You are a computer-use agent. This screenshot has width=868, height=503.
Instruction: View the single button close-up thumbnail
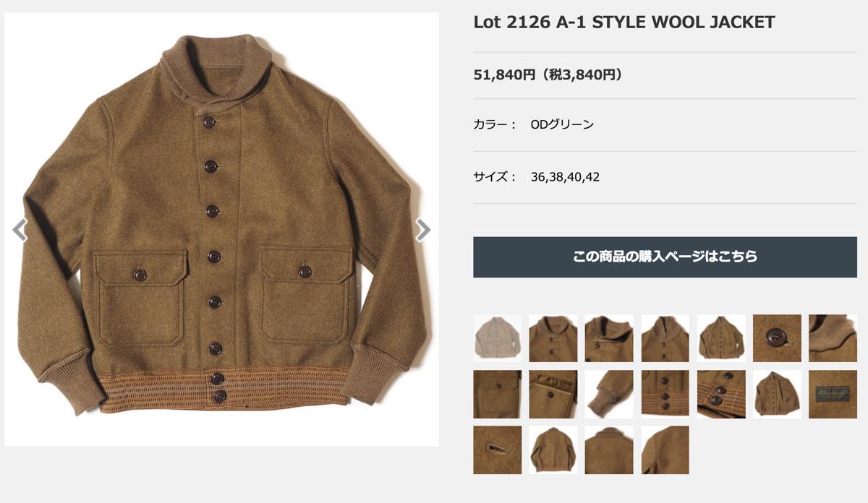pyautogui.click(x=777, y=338)
